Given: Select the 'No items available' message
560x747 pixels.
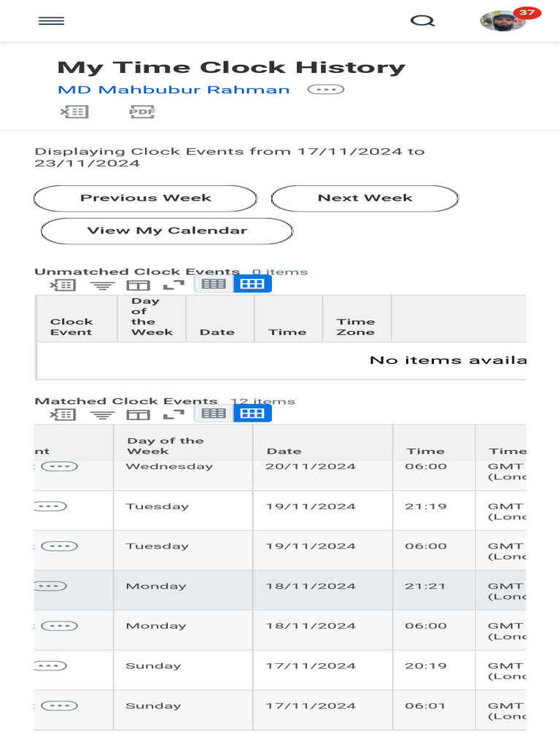Looking at the screenshot, I should [x=448, y=360].
